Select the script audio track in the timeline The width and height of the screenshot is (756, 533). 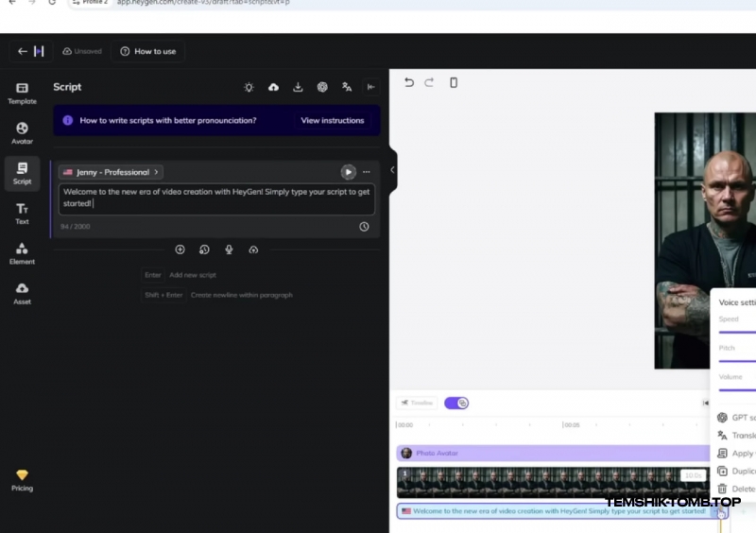pos(562,511)
